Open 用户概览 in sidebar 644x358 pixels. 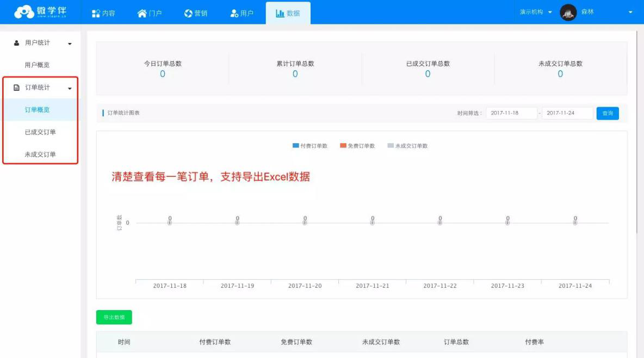[x=37, y=65]
